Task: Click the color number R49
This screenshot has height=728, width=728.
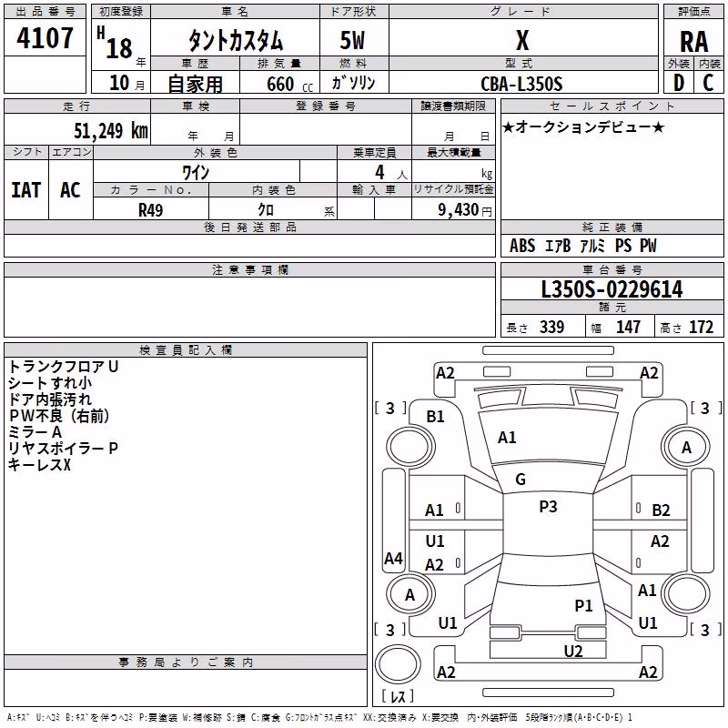Action: coord(150,210)
